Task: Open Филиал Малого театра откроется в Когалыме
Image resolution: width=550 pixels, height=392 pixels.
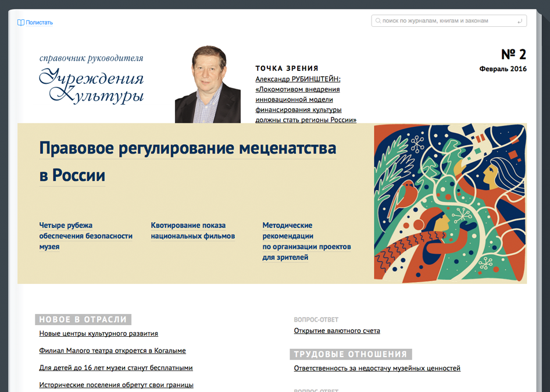Action: pos(112,351)
